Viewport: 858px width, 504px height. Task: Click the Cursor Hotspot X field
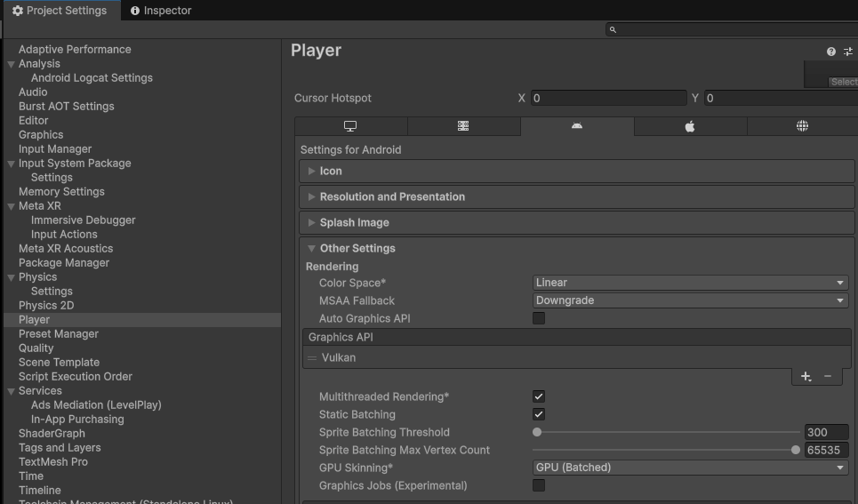point(608,98)
